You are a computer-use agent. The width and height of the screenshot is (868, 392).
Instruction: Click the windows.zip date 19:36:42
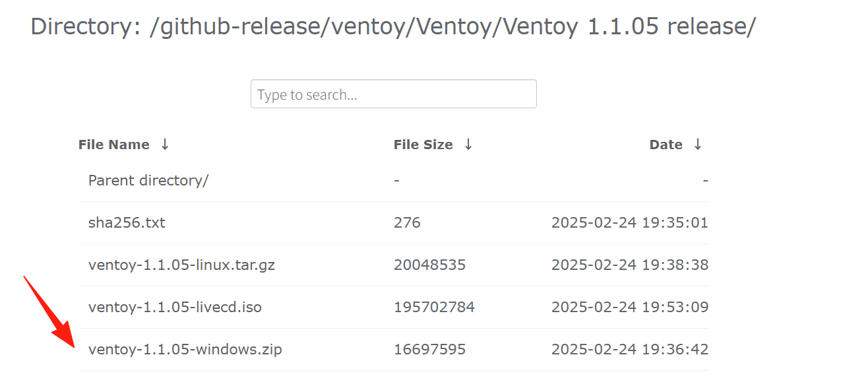(x=629, y=349)
